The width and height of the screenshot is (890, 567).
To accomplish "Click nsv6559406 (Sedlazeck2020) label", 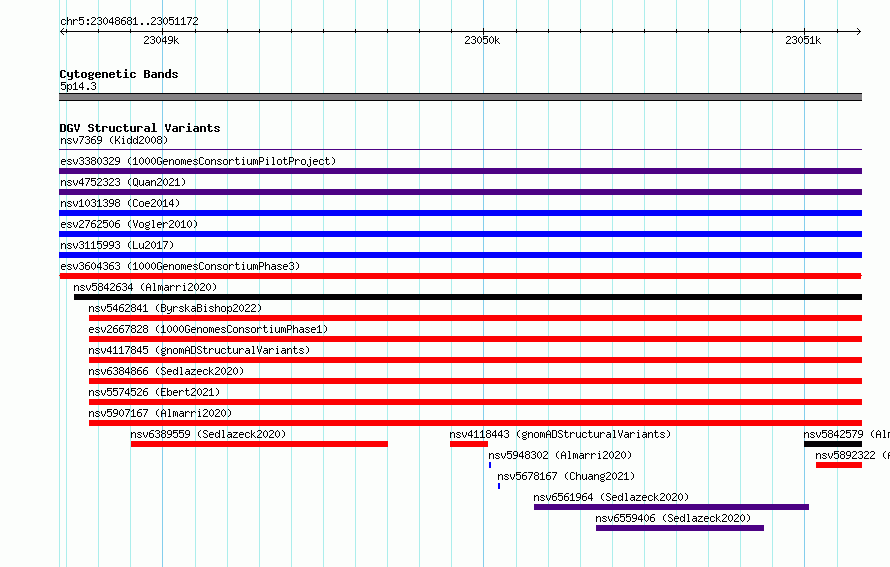I will [x=673, y=518].
